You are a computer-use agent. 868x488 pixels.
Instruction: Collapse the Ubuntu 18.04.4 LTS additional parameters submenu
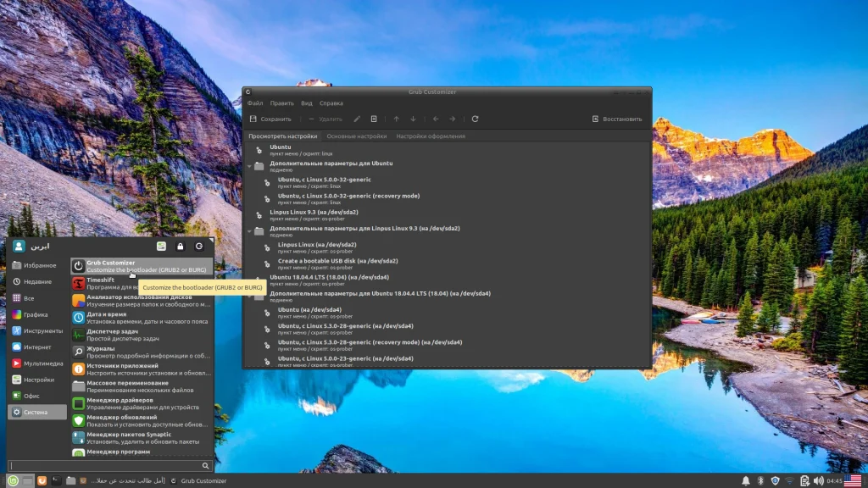(x=249, y=297)
